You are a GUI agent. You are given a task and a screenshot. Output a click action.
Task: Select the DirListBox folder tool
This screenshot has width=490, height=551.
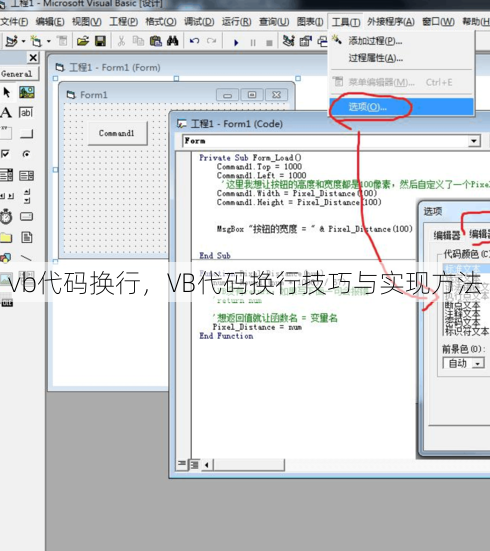[6, 238]
